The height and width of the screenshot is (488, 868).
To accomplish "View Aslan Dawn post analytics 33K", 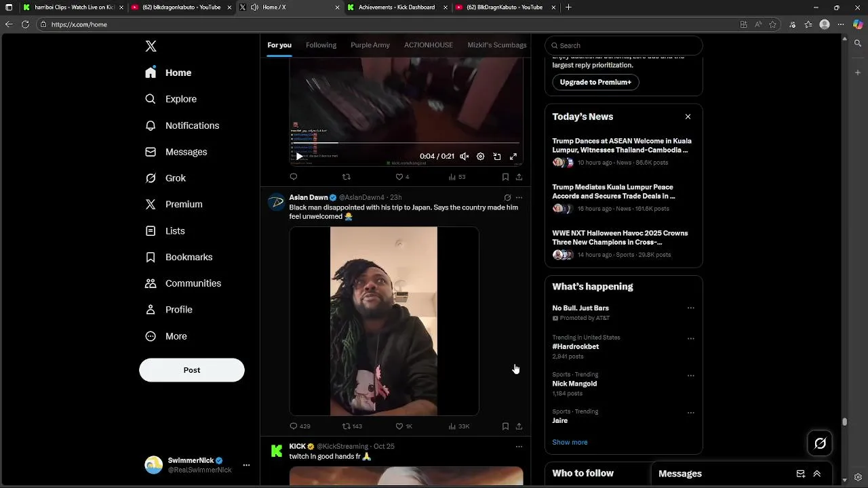I will [x=459, y=426].
